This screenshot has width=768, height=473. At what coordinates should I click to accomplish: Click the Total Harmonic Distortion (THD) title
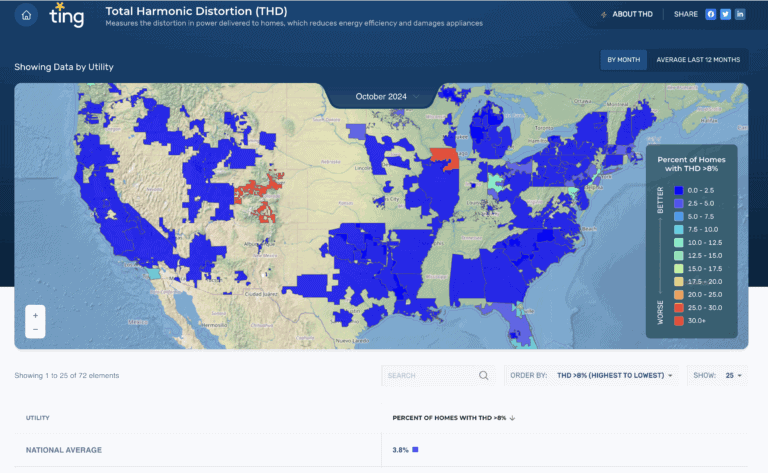coord(196,11)
